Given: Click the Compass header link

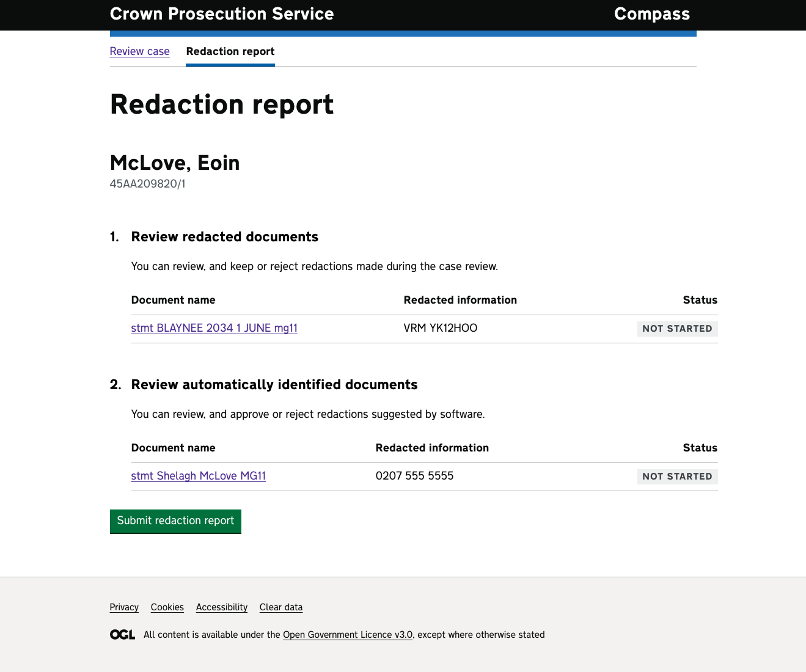Looking at the screenshot, I should pos(651,14).
